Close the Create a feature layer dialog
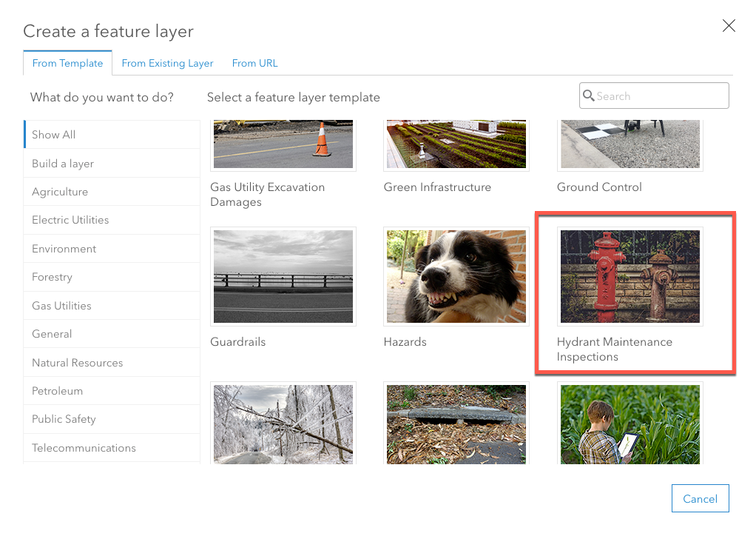This screenshot has height=539, width=756. click(x=729, y=26)
